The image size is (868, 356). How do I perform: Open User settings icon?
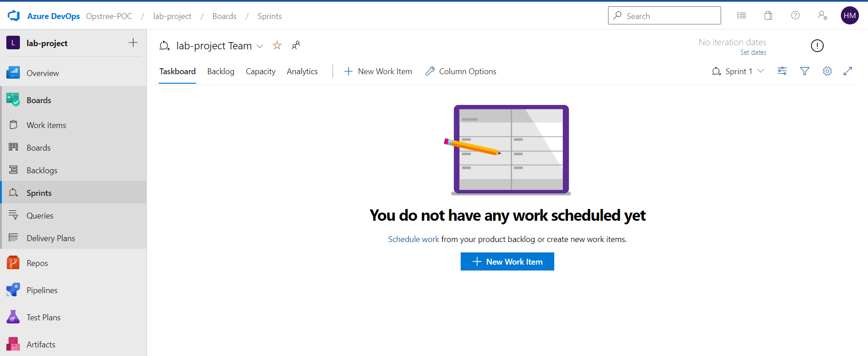click(822, 15)
